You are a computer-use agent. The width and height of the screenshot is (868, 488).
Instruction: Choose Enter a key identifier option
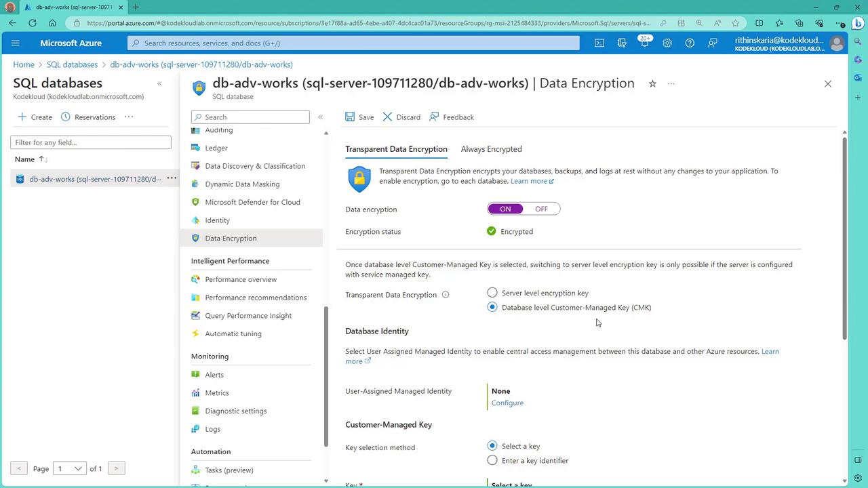pyautogui.click(x=492, y=460)
